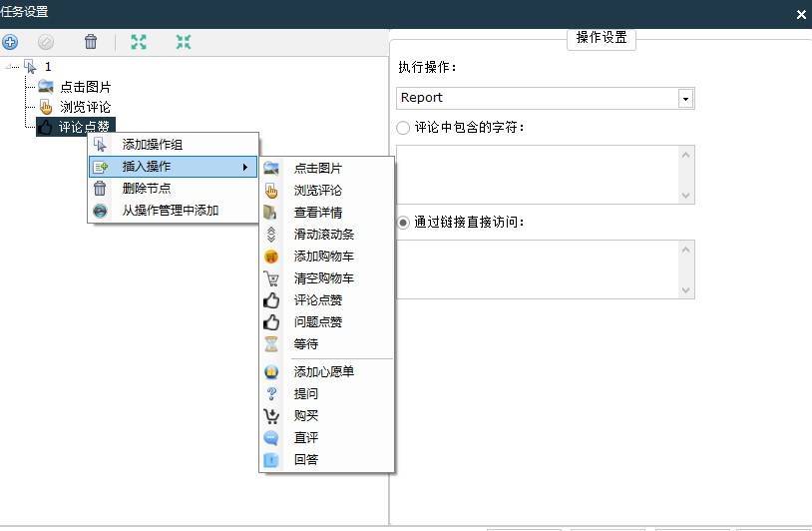Insert 等待 from the submenu

click(x=327, y=344)
